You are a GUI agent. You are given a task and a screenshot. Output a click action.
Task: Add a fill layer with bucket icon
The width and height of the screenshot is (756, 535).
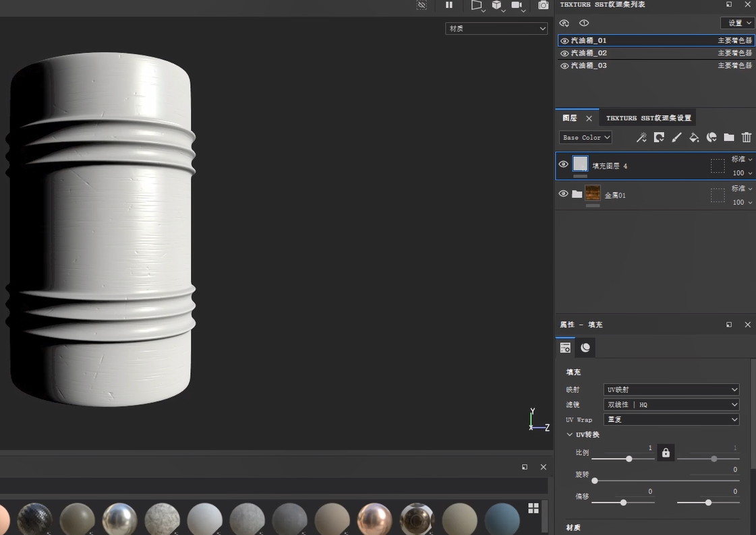click(694, 137)
